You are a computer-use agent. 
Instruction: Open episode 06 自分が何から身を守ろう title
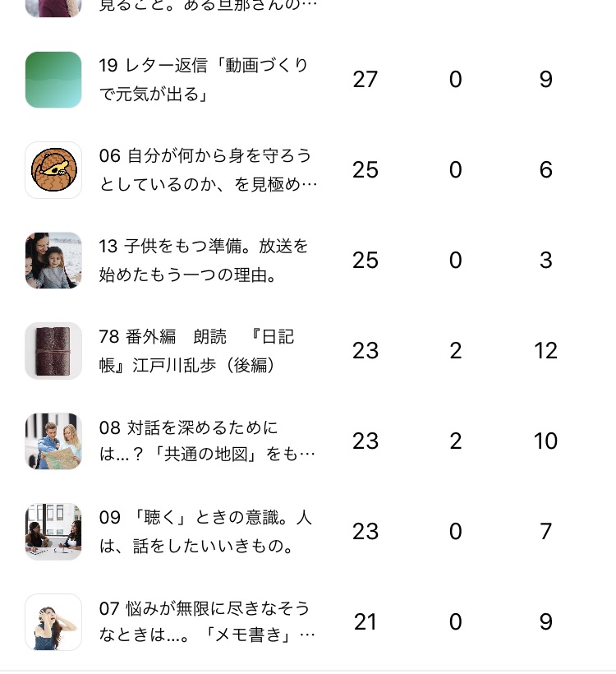[207, 170]
